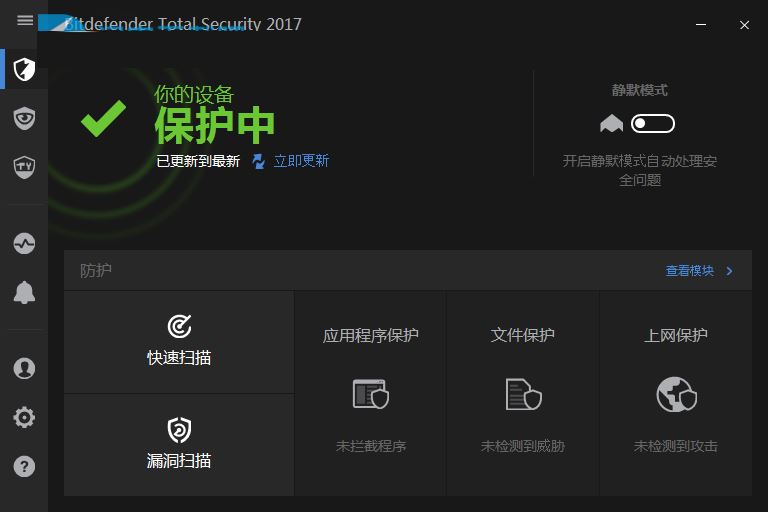Start 快速扫描 quick scan

(179, 342)
